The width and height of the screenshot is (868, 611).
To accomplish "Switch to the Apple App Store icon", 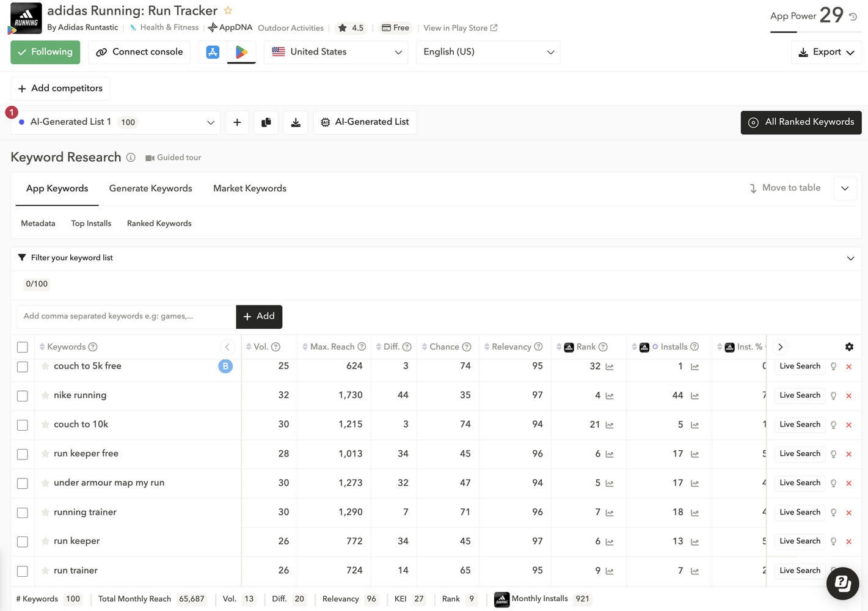I will click(x=213, y=52).
